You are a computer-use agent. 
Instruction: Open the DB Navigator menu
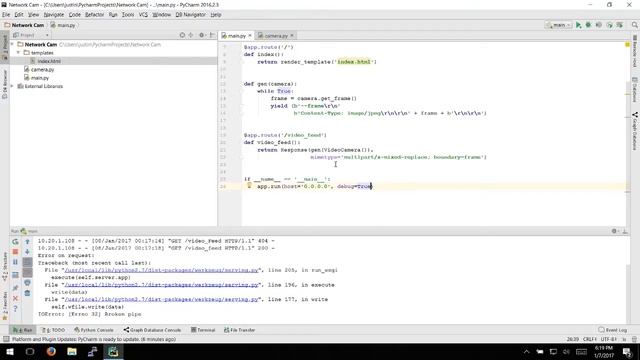(x=190, y=15)
